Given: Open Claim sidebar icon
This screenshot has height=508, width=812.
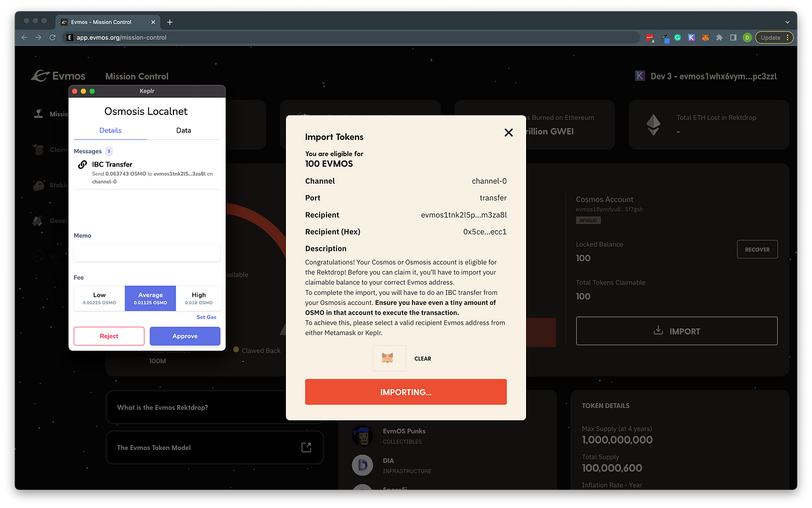Looking at the screenshot, I should click(x=38, y=150).
